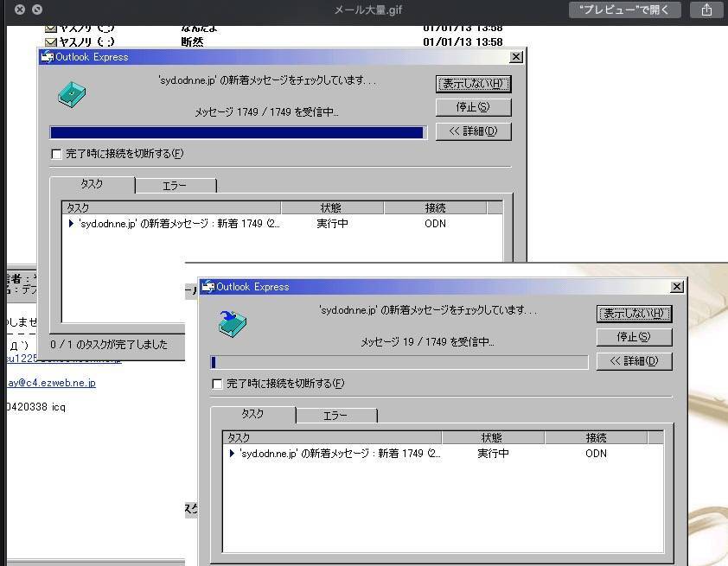Click the 状態 column header in the front dialog

(x=493, y=437)
